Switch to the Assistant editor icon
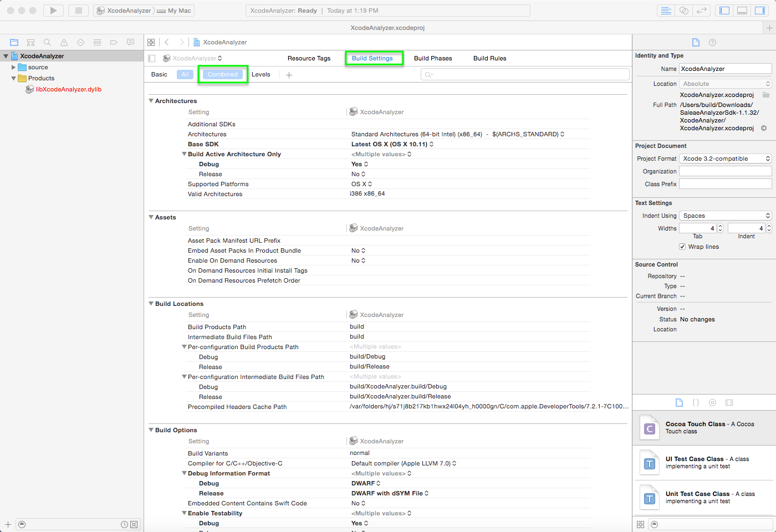The image size is (776, 532). click(x=684, y=11)
